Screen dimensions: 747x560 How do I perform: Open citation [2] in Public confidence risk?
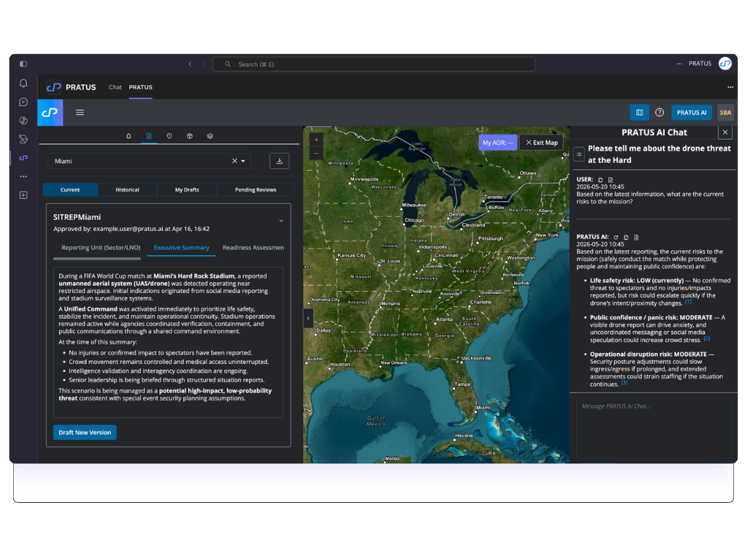point(707,338)
